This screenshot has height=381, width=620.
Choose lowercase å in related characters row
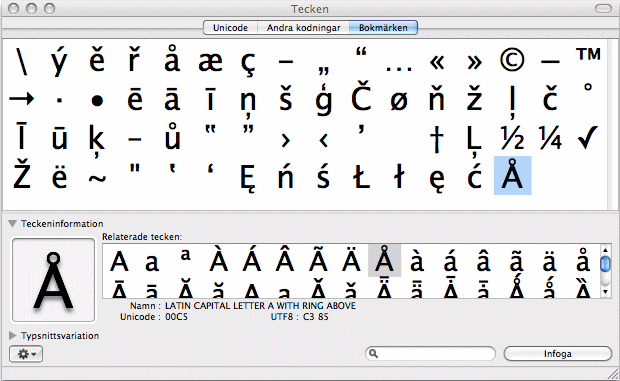point(583,260)
